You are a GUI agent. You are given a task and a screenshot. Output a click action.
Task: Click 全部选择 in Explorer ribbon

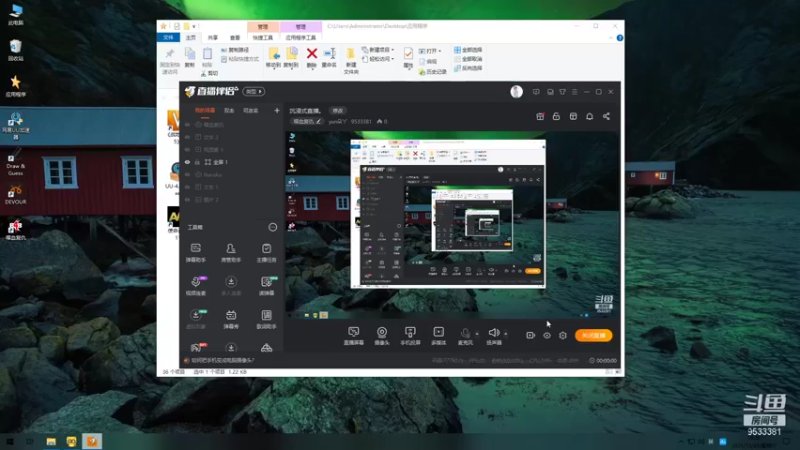coord(468,50)
